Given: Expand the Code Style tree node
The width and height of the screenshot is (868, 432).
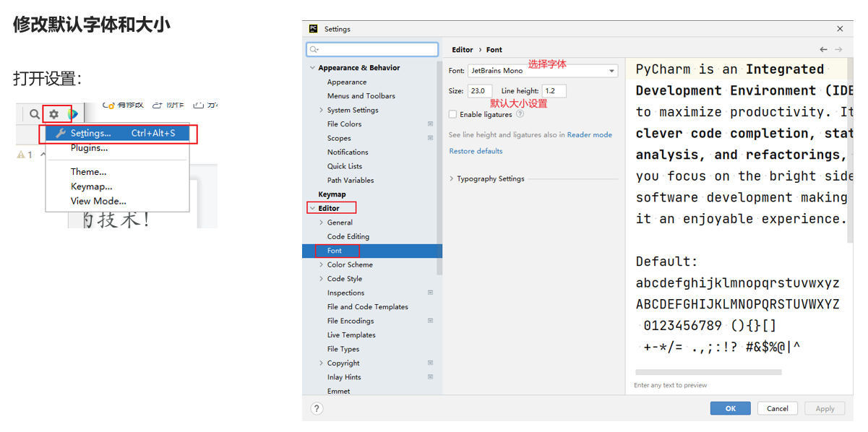Looking at the screenshot, I should coord(322,279).
